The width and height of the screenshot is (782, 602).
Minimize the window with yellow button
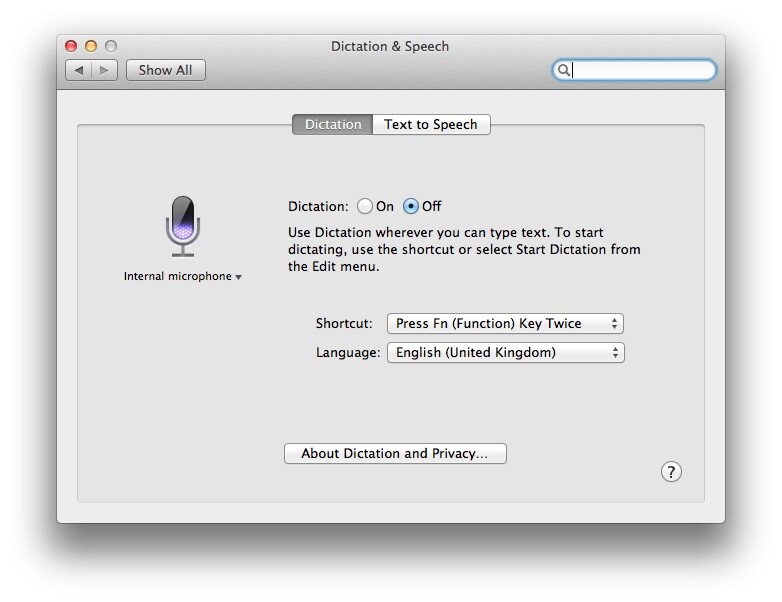pyautogui.click(x=91, y=46)
